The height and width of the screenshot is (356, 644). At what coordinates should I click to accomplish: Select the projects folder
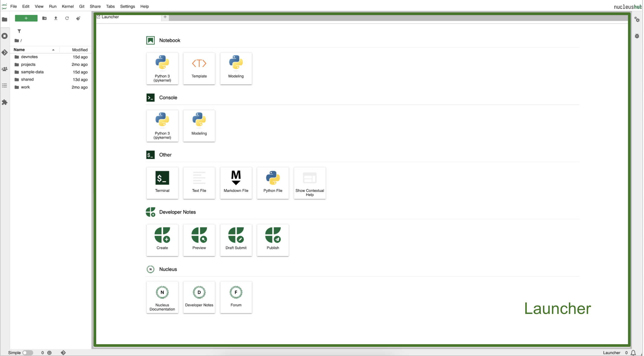tap(51, 64)
